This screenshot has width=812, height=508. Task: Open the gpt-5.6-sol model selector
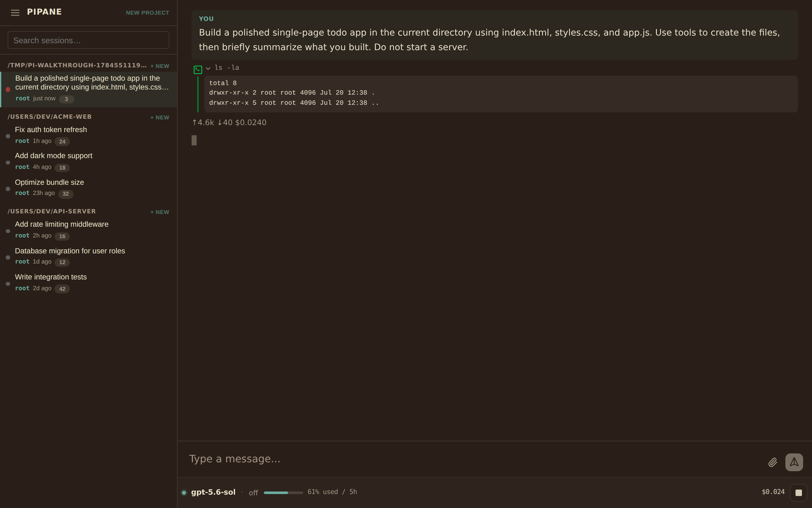213,492
